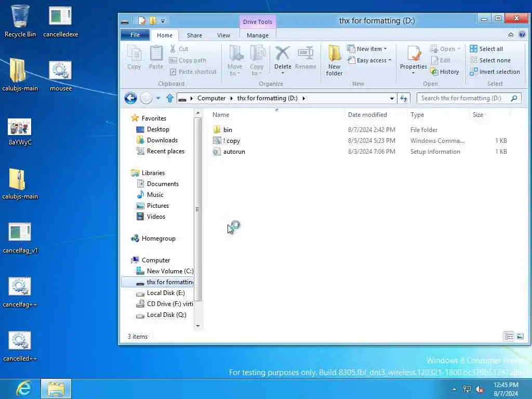This screenshot has height=399, width=532.
Task: Click the Edit command in the Open group
Action: [x=441, y=60]
